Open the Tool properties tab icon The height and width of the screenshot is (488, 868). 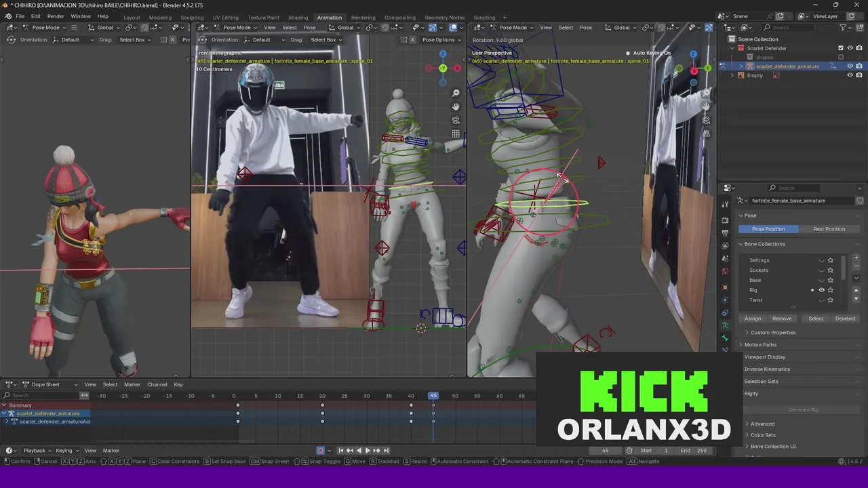point(725,203)
